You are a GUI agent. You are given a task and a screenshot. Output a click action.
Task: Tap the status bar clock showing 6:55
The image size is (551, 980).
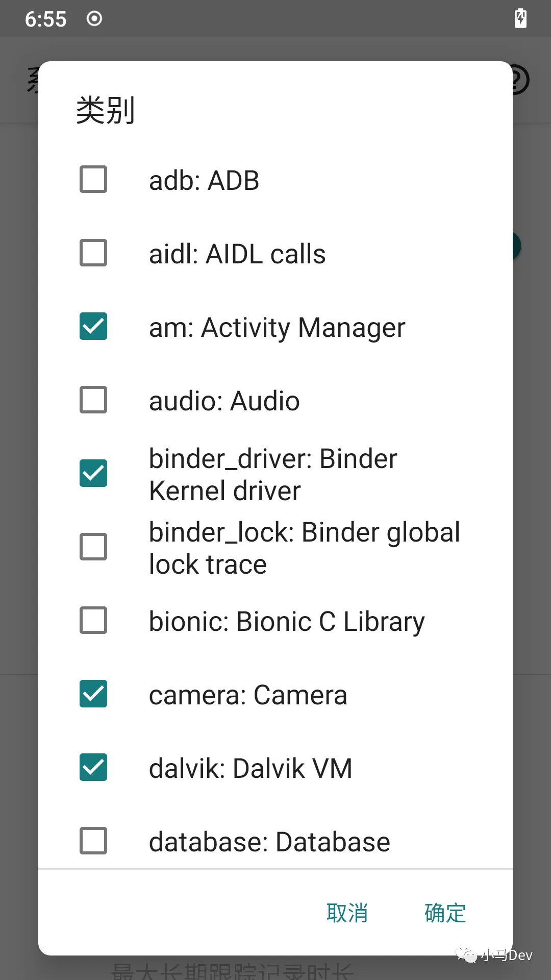45,19
